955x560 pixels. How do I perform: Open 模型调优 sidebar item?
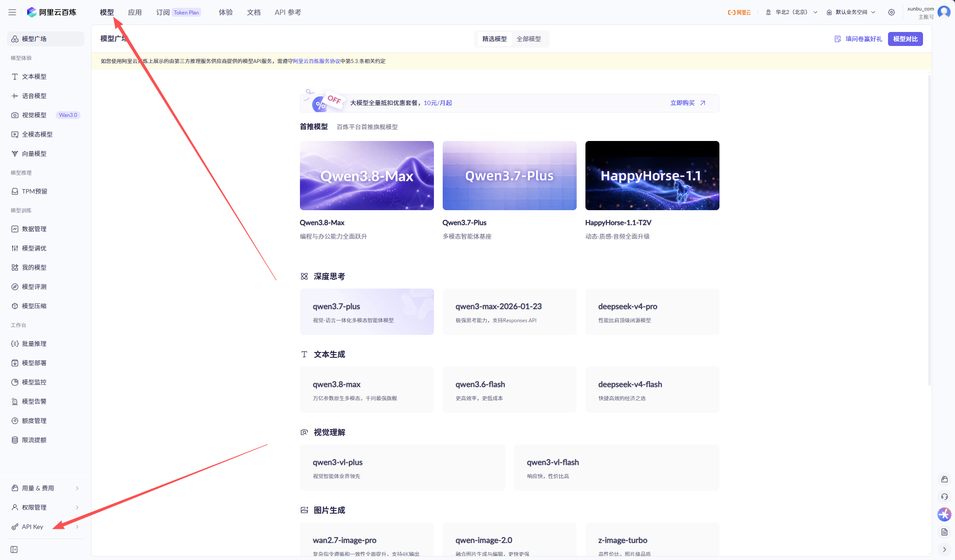pyautogui.click(x=46, y=248)
